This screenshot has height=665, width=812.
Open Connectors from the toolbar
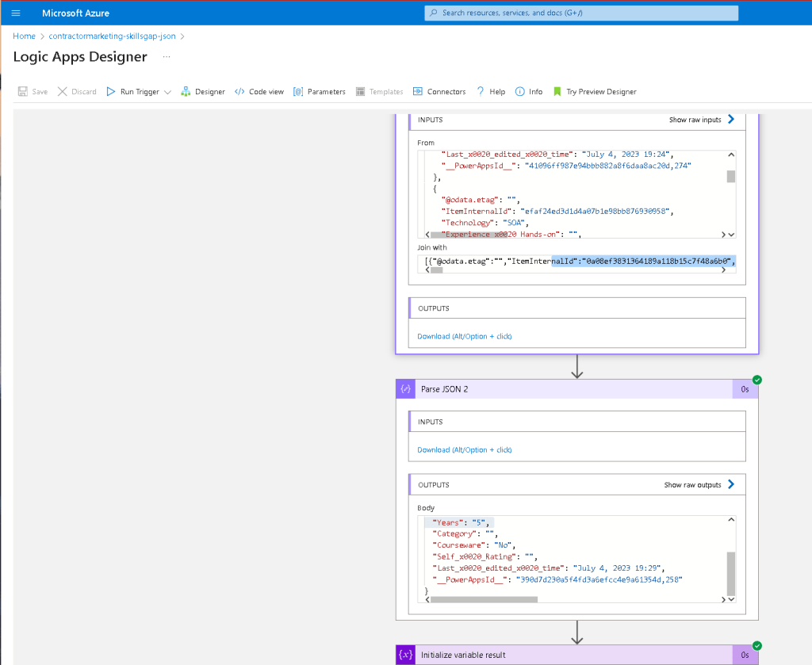click(x=439, y=92)
